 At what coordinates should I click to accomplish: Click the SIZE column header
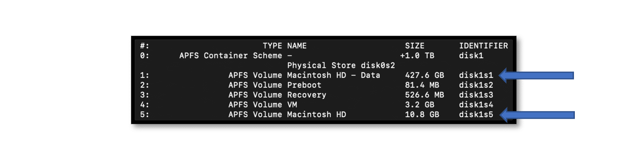[x=415, y=46]
